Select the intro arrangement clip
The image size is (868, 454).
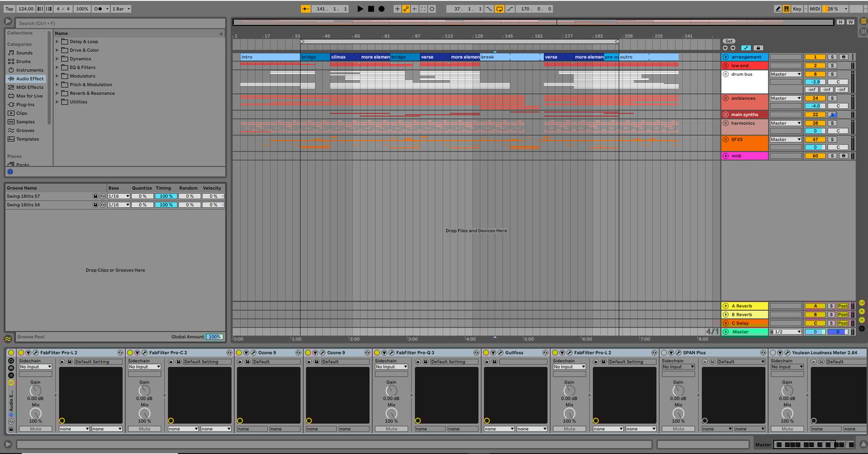pos(270,57)
